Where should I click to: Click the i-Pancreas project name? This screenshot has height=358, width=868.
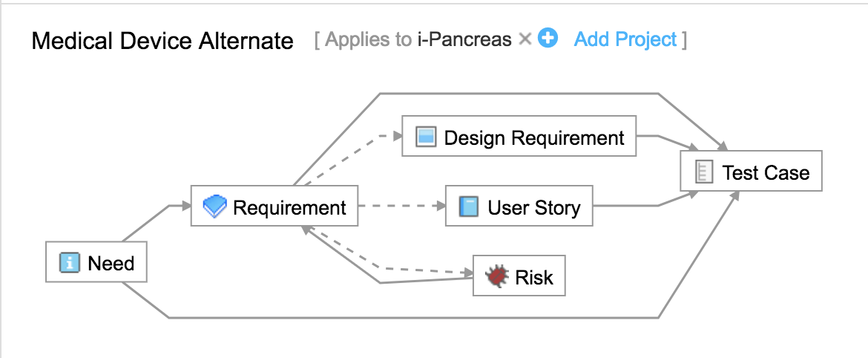(464, 39)
